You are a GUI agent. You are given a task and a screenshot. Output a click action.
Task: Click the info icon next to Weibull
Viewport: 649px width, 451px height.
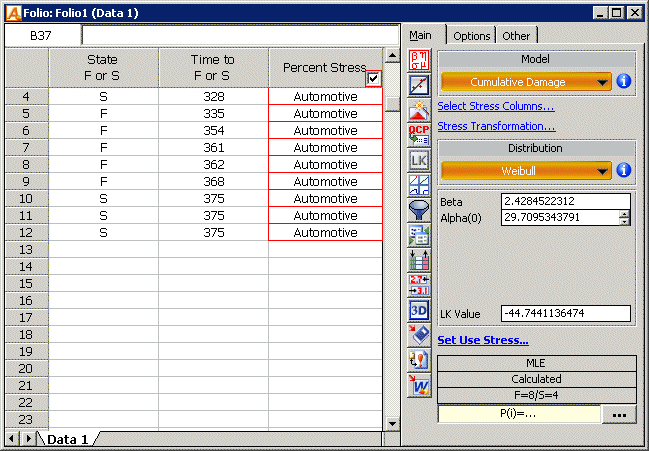(624, 170)
